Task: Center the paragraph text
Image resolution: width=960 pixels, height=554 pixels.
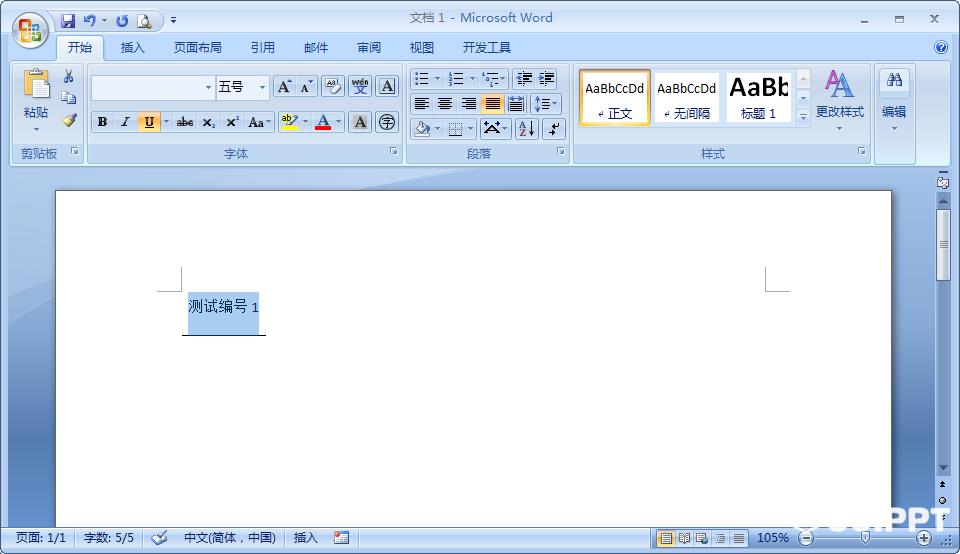Action: (445, 103)
